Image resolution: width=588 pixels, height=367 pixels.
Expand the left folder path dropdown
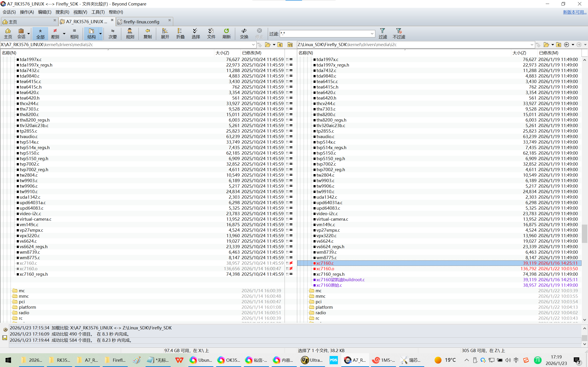pyautogui.click(x=253, y=45)
